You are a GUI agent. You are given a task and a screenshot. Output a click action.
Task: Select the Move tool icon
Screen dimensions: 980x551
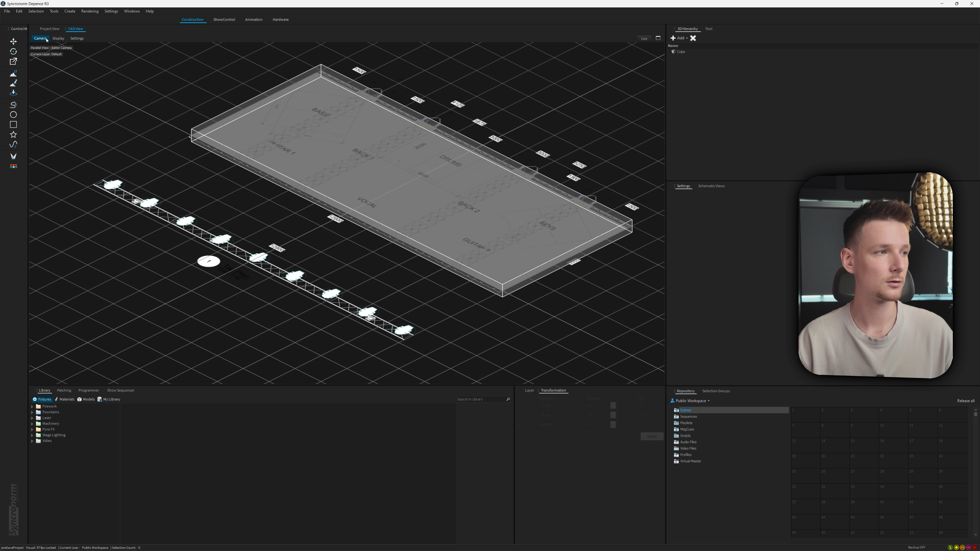(13, 41)
